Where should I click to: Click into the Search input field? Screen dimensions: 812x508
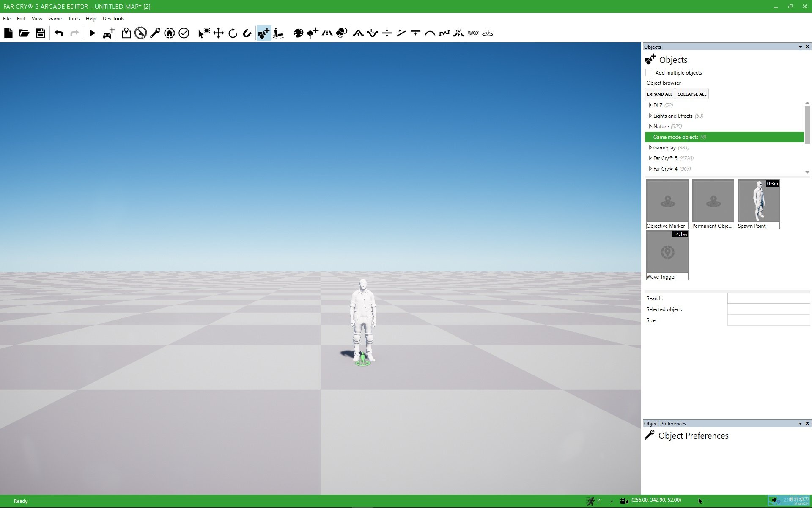(768, 298)
